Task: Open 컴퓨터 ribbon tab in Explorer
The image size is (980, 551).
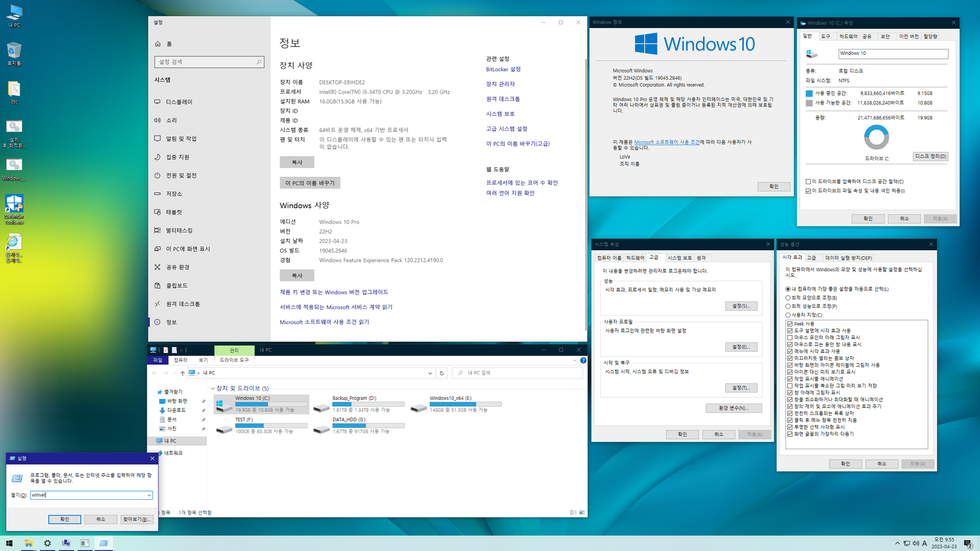Action: [180, 360]
